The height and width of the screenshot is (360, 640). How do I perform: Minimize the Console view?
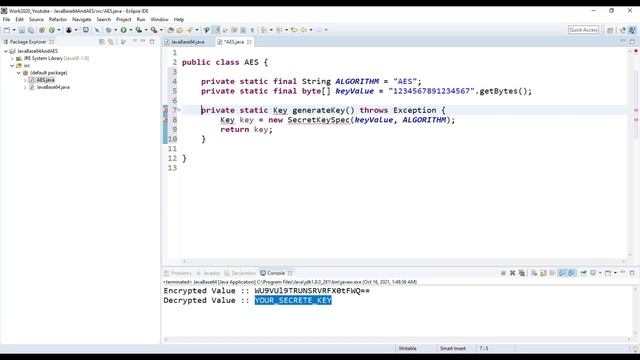(x=623, y=273)
